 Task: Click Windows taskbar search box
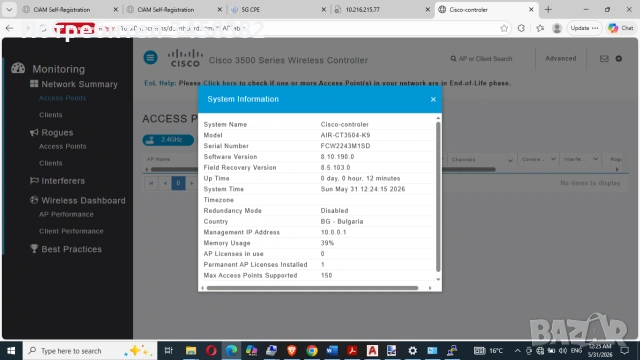[x=90, y=351]
